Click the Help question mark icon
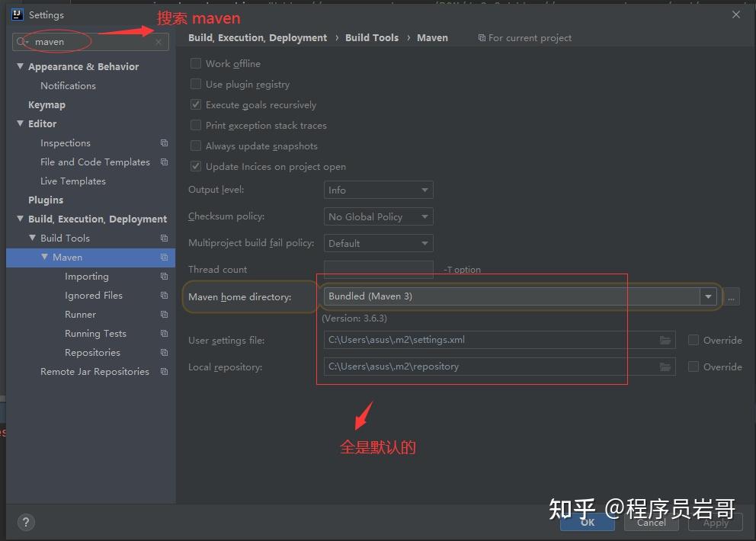Viewport: 756px width, 541px height. (26, 522)
